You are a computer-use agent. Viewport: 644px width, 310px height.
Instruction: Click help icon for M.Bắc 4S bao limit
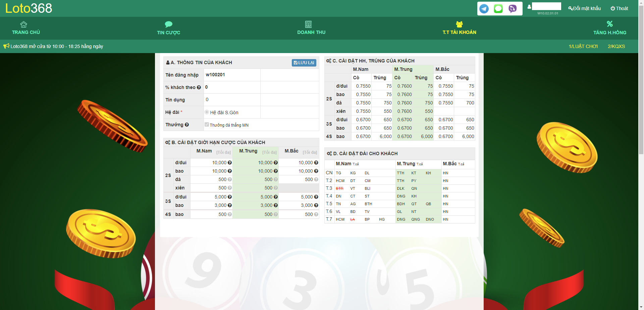(x=316, y=214)
